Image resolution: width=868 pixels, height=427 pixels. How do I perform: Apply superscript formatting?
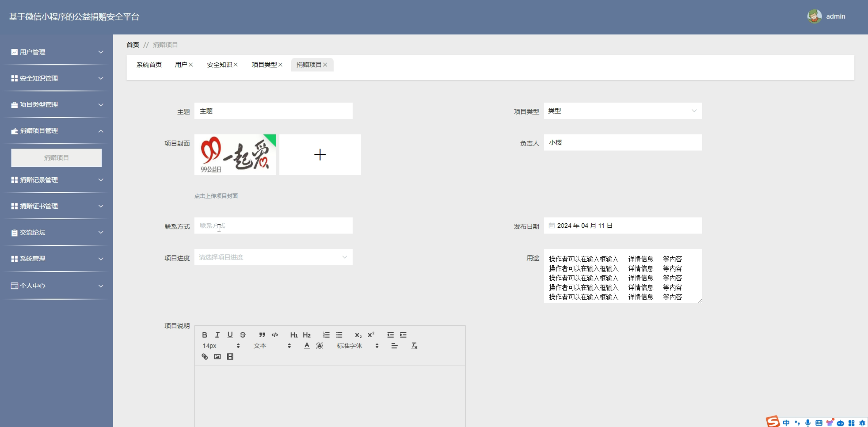371,334
